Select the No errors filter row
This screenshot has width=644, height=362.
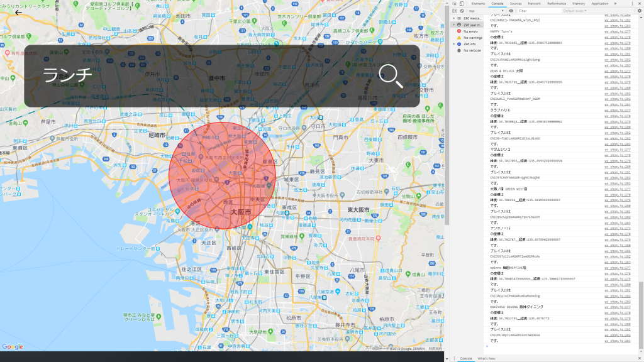(467, 31)
